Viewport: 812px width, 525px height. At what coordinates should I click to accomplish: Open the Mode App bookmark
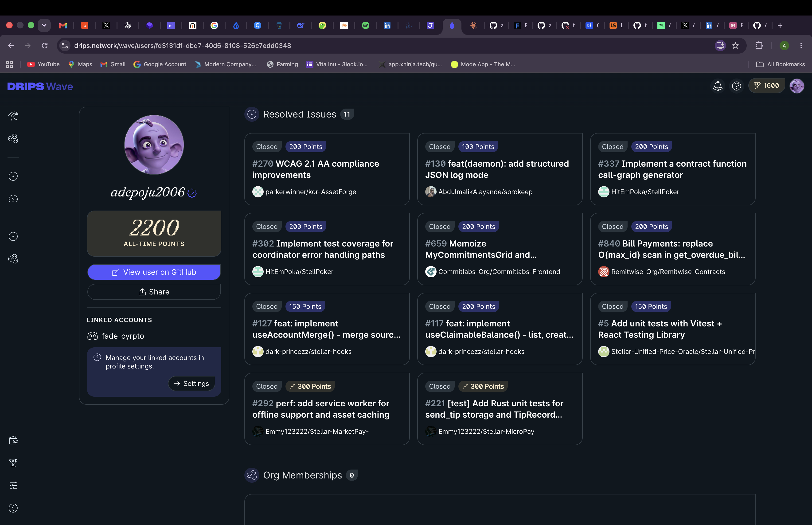click(x=483, y=64)
